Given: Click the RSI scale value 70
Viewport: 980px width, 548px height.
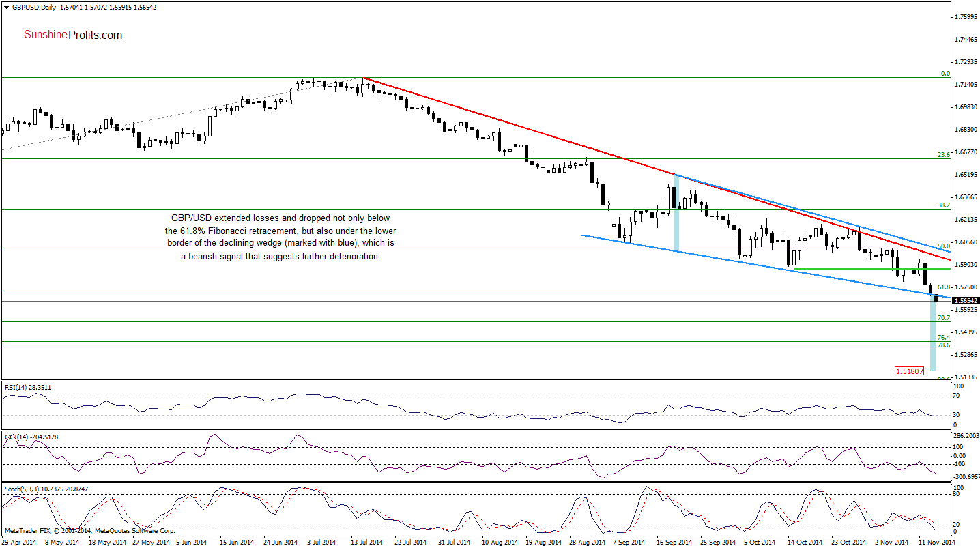Looking at the screenshot, I should coord(958,395).
